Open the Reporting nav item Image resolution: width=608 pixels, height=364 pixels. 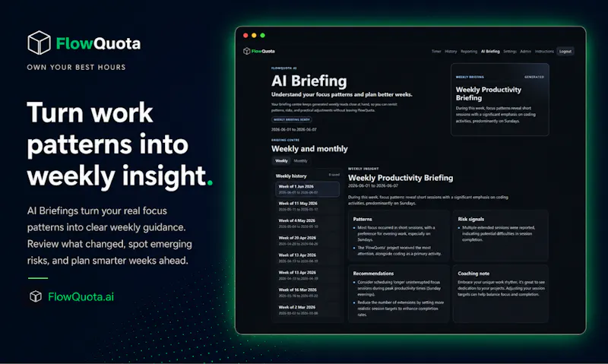click(x=469, y=51)
